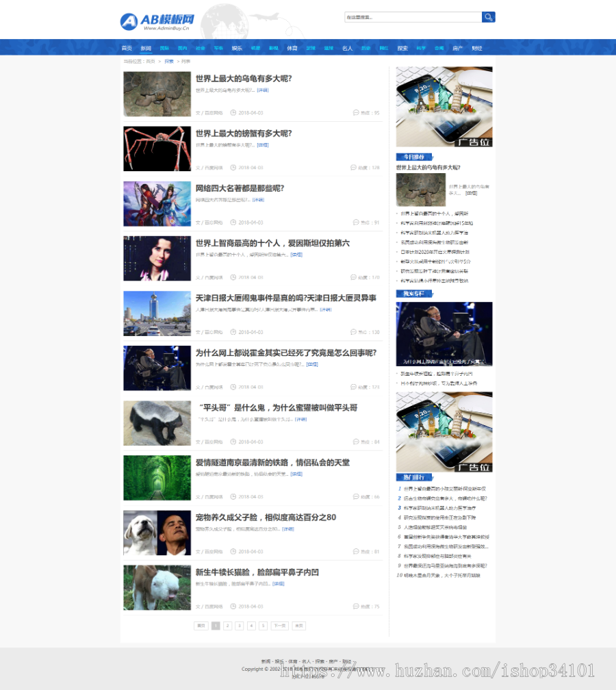Click comment bubble icon on tortoise article

point(356,113)
